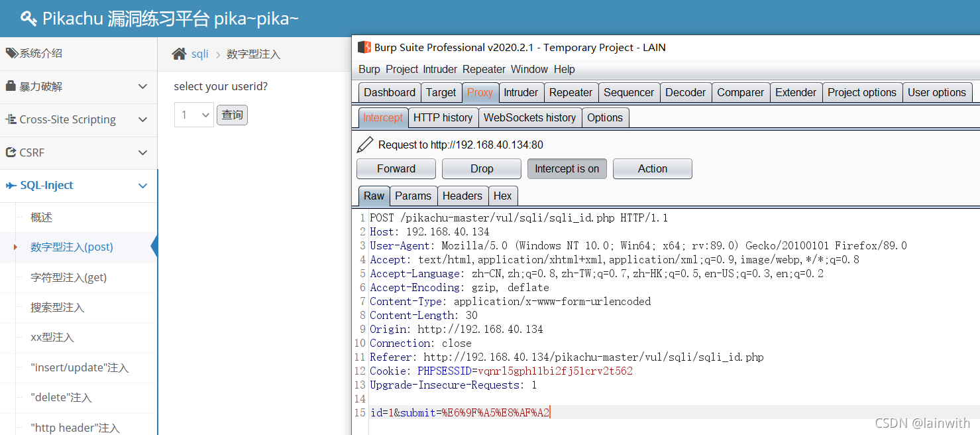The width and height of the screenshot is (980, 435).
Task: Expand the CSRF menu chevron
Action: click(x=142, y=153)
